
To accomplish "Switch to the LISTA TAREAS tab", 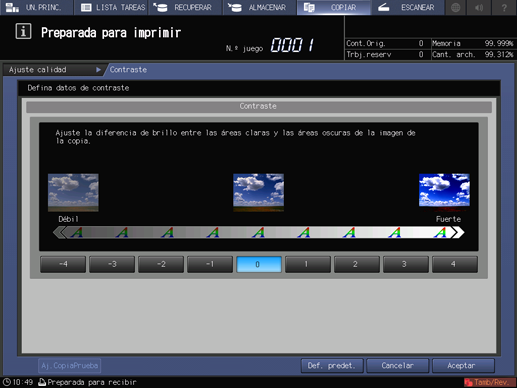I will click(111, 7).
